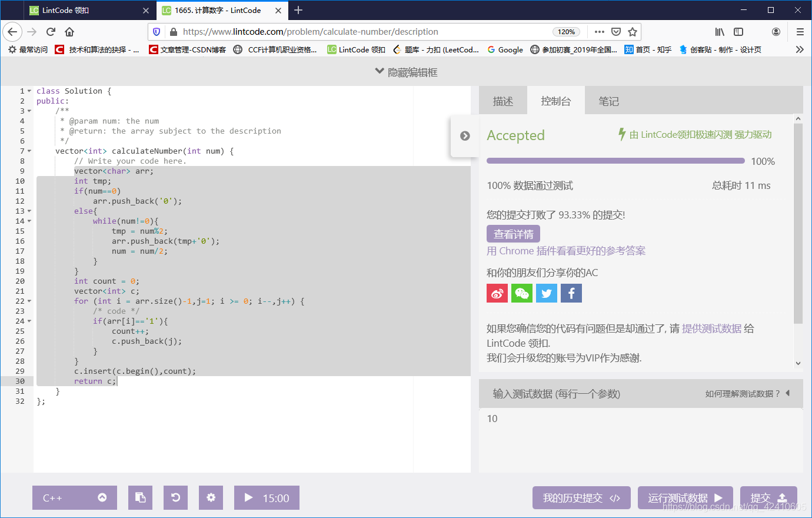Open editor settings via the gear icon
The height and width of the screenshot is (518, 812).
[x=211, y=497]
